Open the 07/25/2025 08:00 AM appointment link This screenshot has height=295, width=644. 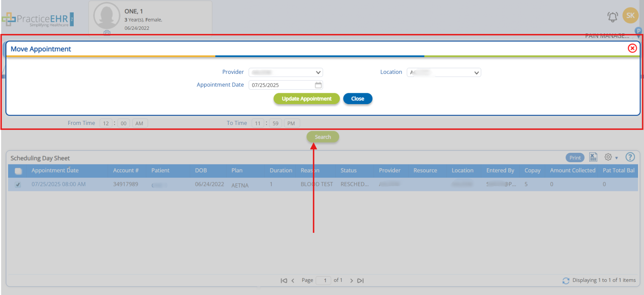tap(59, 184)
